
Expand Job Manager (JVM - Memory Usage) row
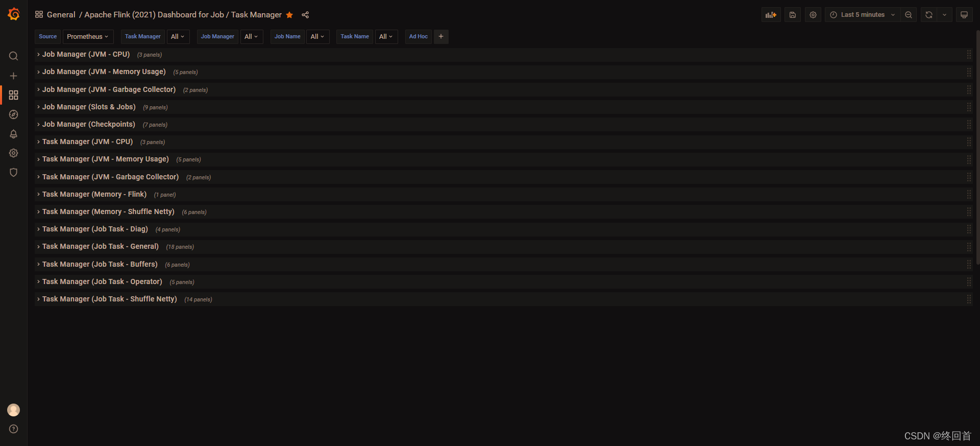(104, 72)
